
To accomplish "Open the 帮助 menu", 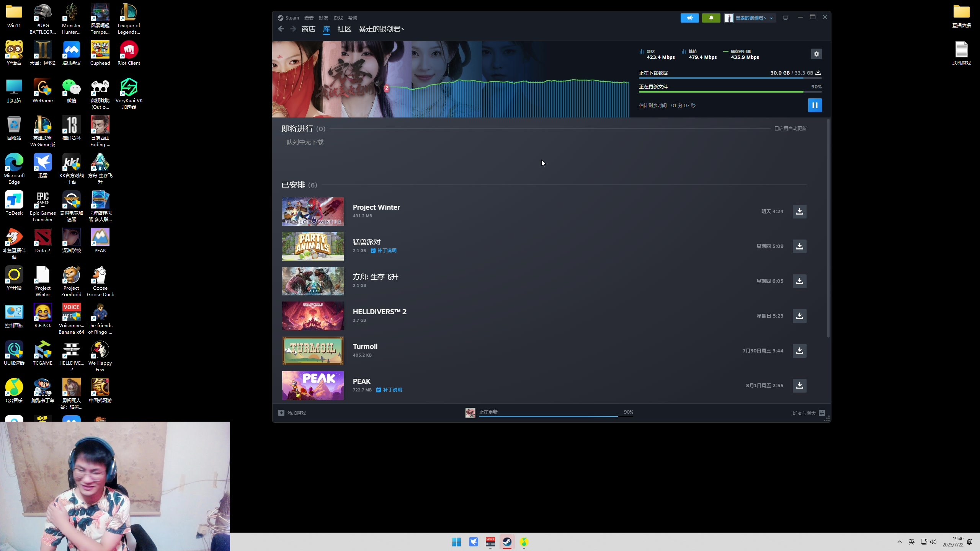I will coord(353,18).
